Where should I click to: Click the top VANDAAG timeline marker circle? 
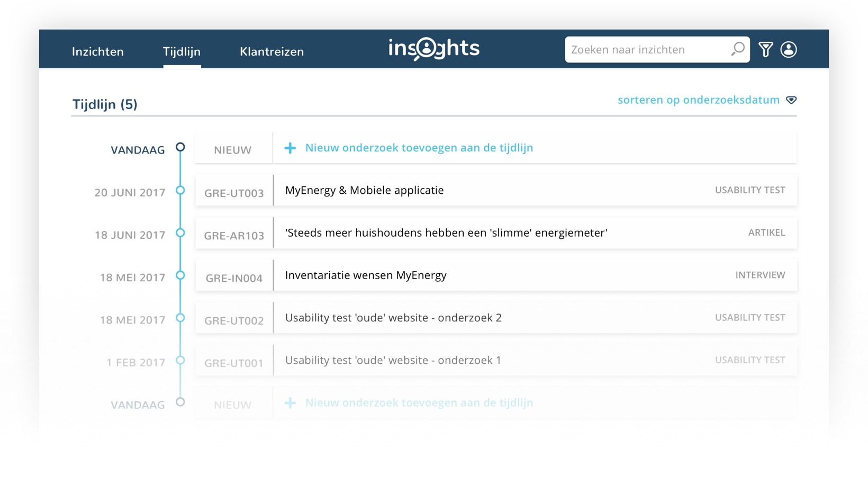180,147
